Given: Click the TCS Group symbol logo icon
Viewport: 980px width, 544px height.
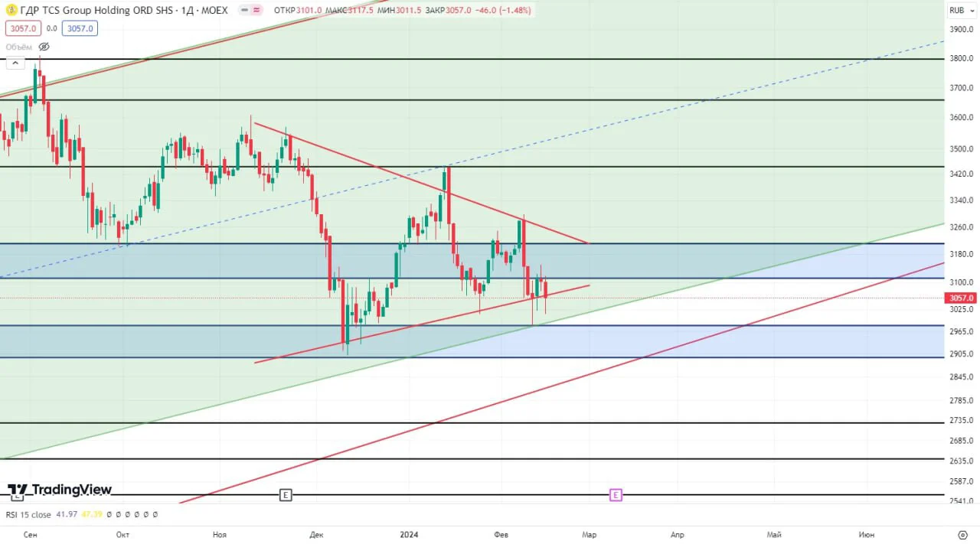Looking at the screenshot, I should pos(10,11).
